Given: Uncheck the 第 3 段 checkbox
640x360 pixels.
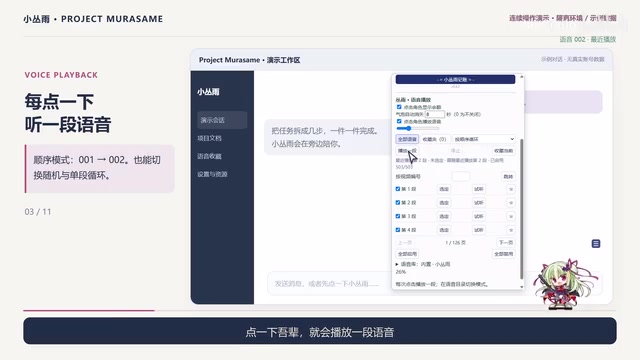Looking at the screenshot, I should [x=398, y=216].
